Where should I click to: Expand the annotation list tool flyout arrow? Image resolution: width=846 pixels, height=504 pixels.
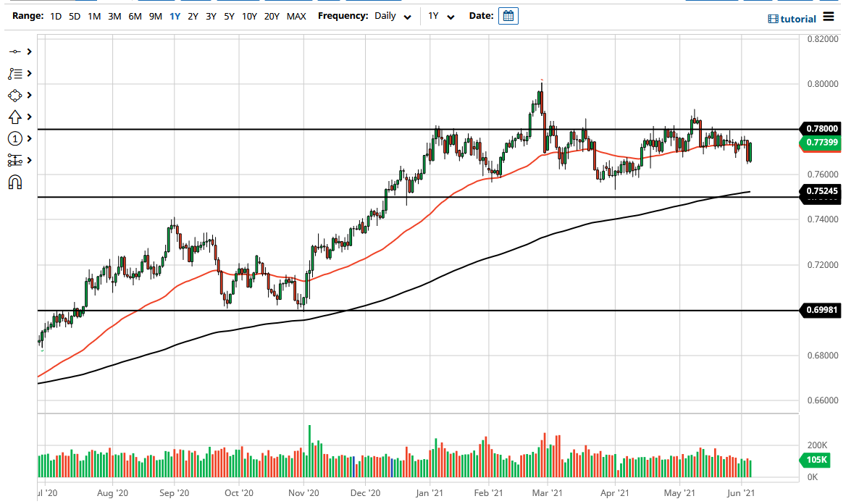pyautogui.click(x=29, y=73)
